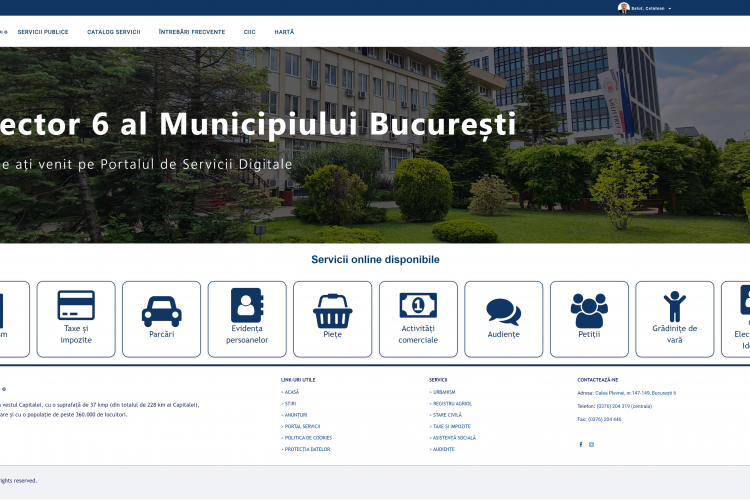Click the 'Servicii' footer column heading
Viewport: 750px width, 500px height.
tap(438, 380)
